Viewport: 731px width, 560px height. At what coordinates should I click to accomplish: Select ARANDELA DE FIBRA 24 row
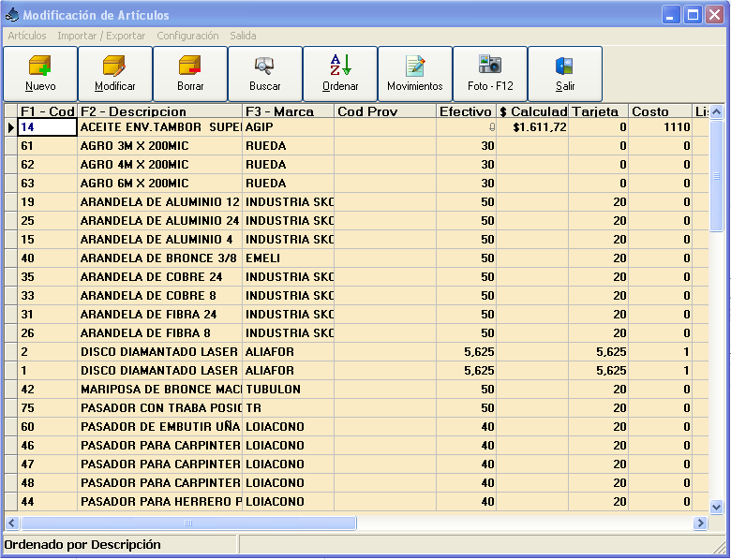(x=357, y=315)
